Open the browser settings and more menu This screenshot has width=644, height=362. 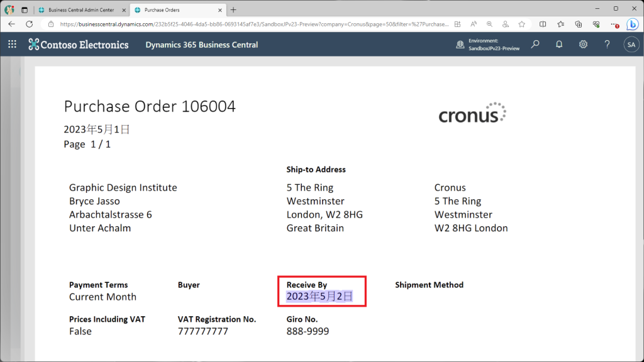pyautogui.click(x=614, y=25)
